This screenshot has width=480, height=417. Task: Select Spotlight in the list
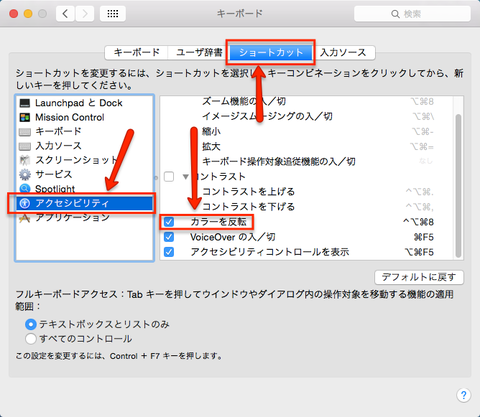[84, 189]
